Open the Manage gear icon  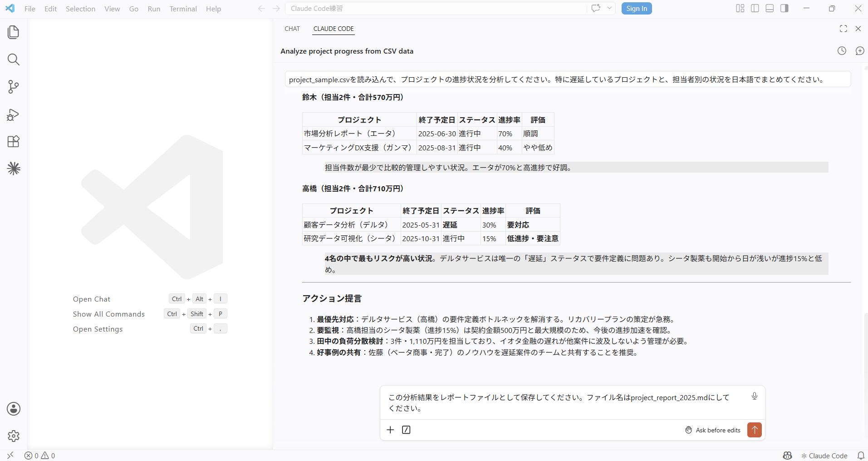coord(14,436)
